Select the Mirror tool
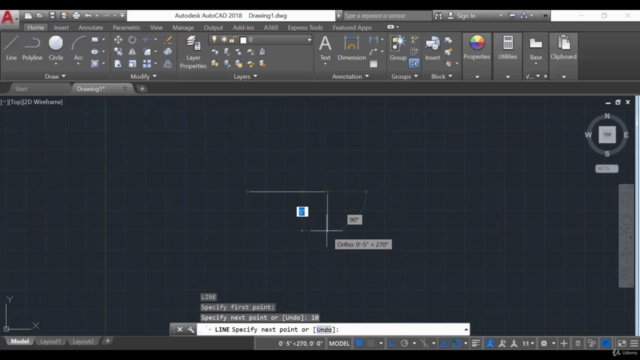The width and height of the screenshot is (640, 360). [132, 52]
